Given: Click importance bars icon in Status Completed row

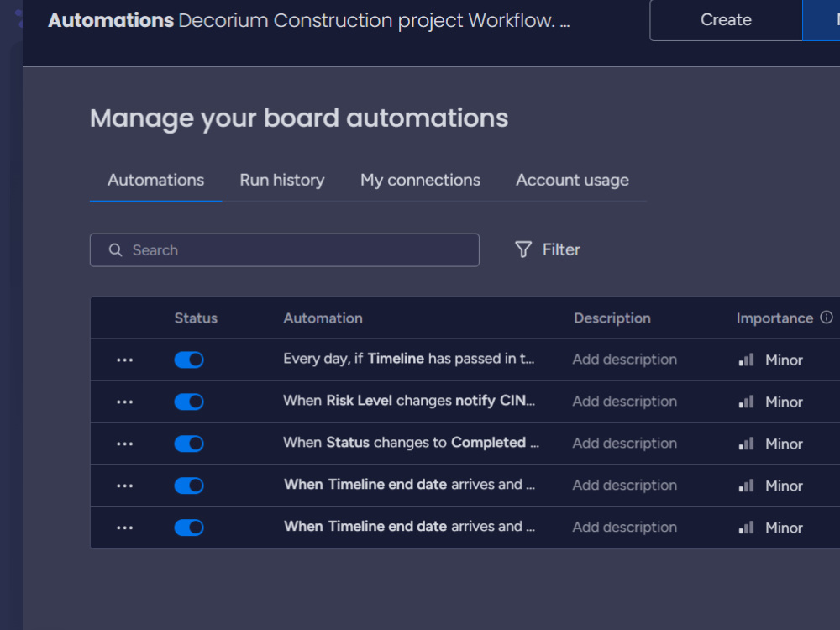Looking at the screenshot, I should tap(746, 443).
